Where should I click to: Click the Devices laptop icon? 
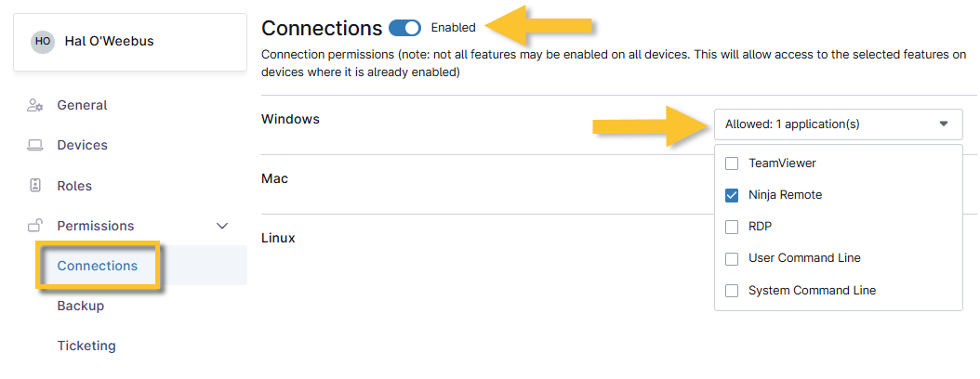pyautogui.click(x=35, y=145)
